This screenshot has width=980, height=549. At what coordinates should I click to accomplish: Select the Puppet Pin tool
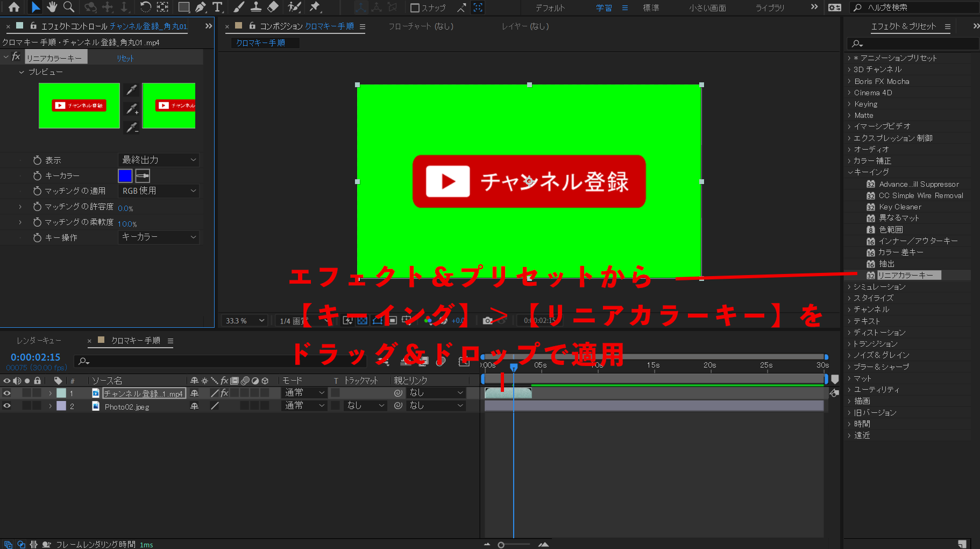coord(315,7)
